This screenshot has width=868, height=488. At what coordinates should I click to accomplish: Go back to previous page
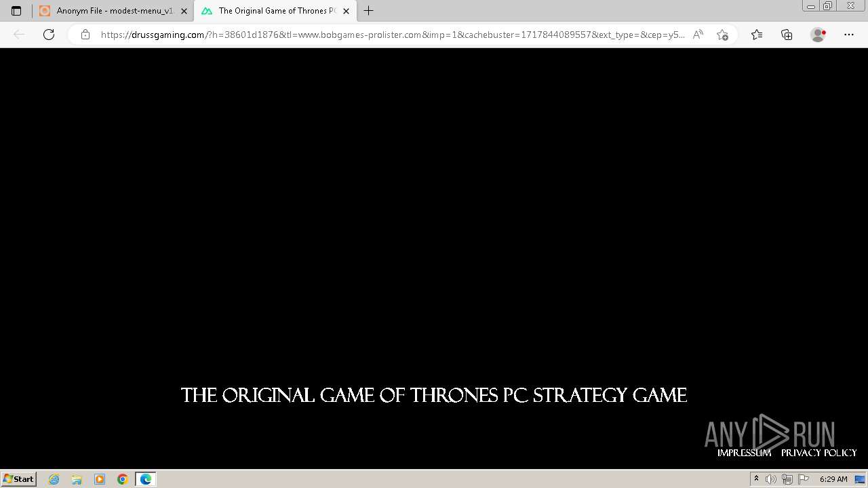coord(19,35)
